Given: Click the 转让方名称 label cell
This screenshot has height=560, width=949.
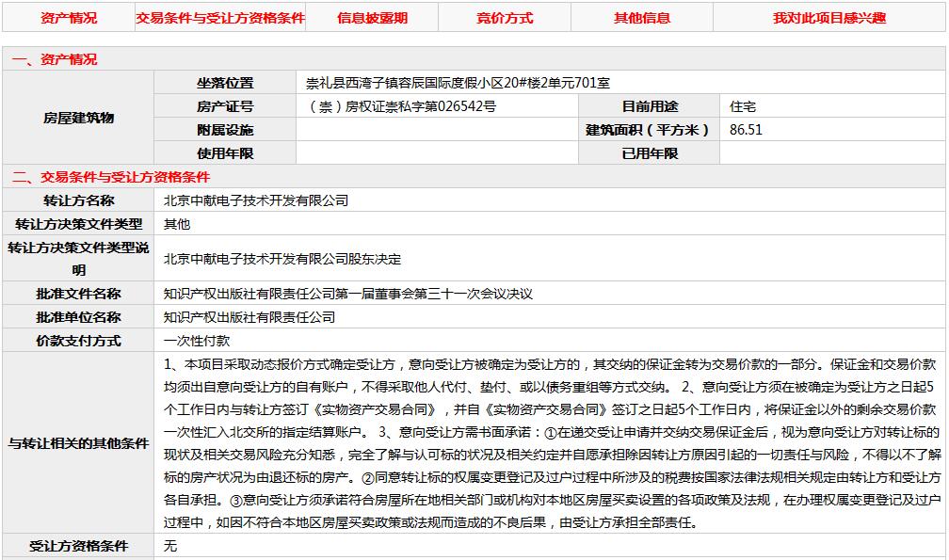Looking at the screenshot, I should coord(78,200).
